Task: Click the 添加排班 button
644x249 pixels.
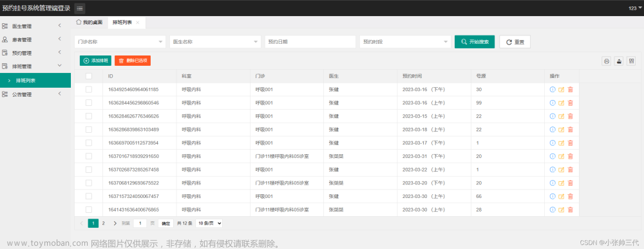Action: [x=95, y=61]
